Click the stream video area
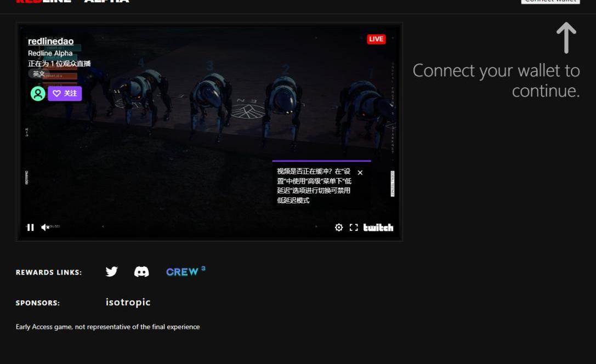596x364 pixels. 209,132
